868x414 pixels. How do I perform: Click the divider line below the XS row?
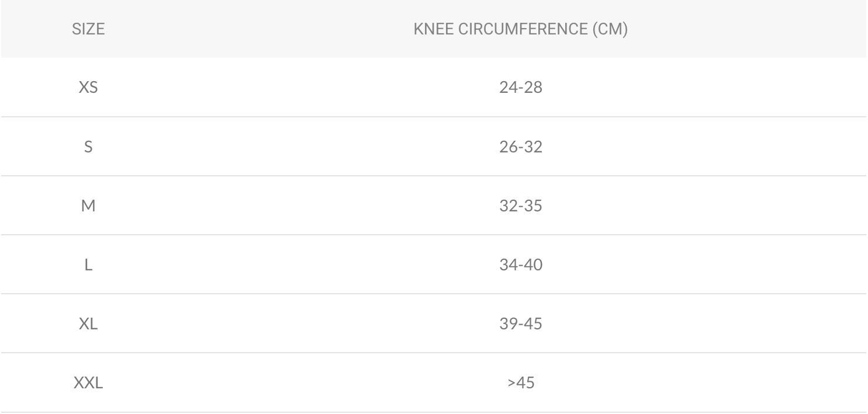point(434,117)
